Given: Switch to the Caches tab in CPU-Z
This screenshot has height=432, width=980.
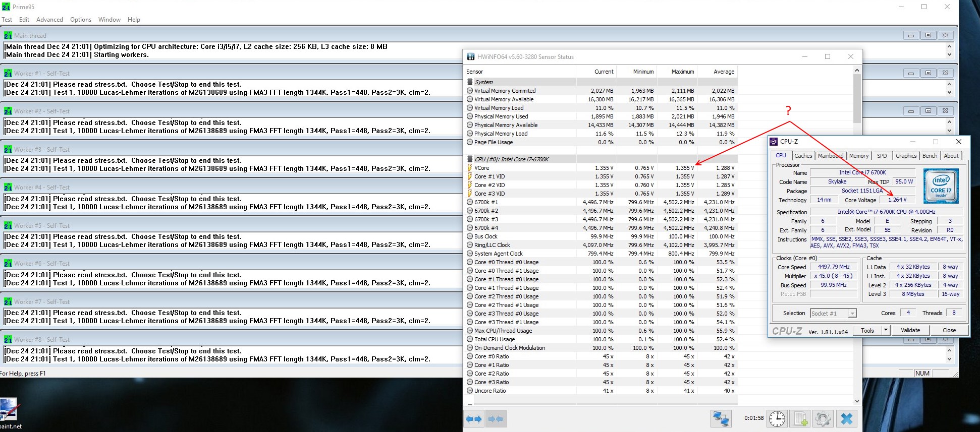Looking at the screenshot, I should tap(803, 156).
